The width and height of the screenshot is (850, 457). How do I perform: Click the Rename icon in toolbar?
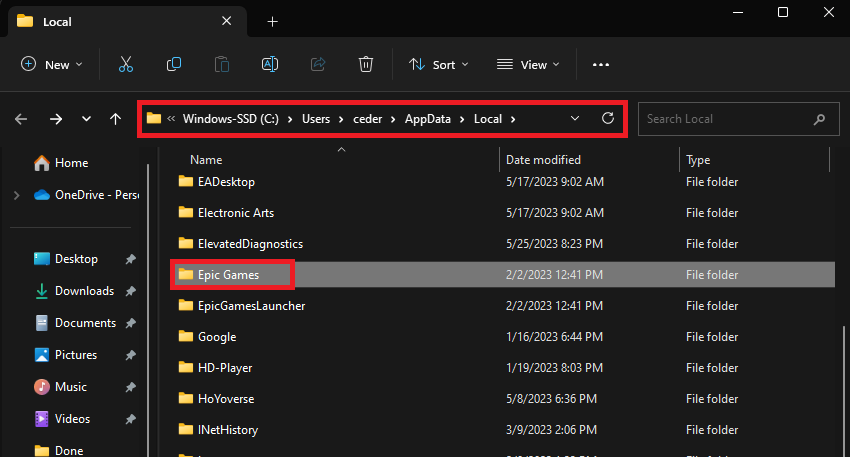pos(269,65)
